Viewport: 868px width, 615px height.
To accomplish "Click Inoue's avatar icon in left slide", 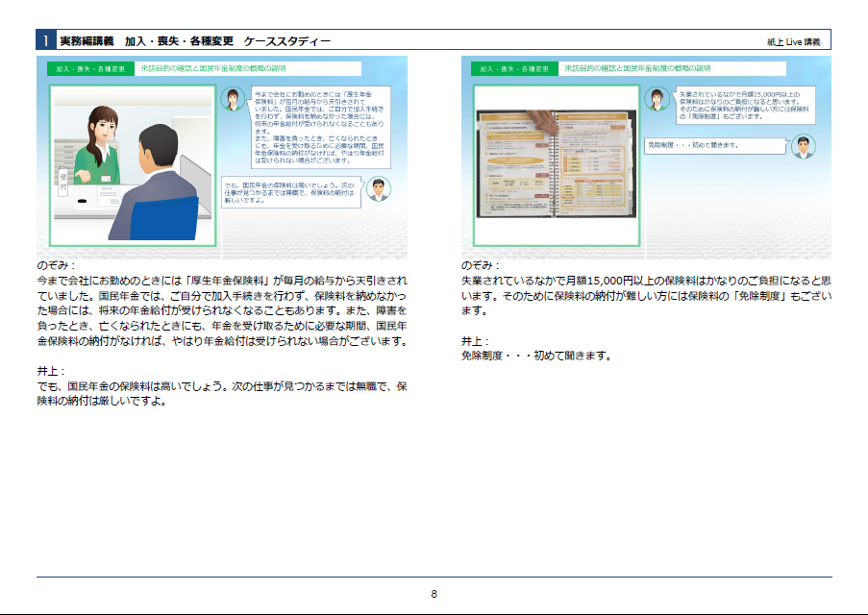I will pos(378,189).
